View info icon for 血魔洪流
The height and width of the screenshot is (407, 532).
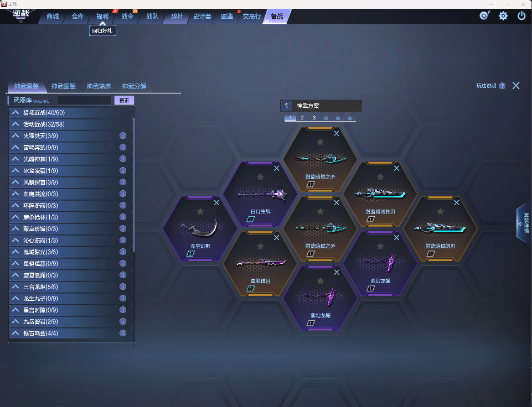pyautogui.click(x=123, y=194)
